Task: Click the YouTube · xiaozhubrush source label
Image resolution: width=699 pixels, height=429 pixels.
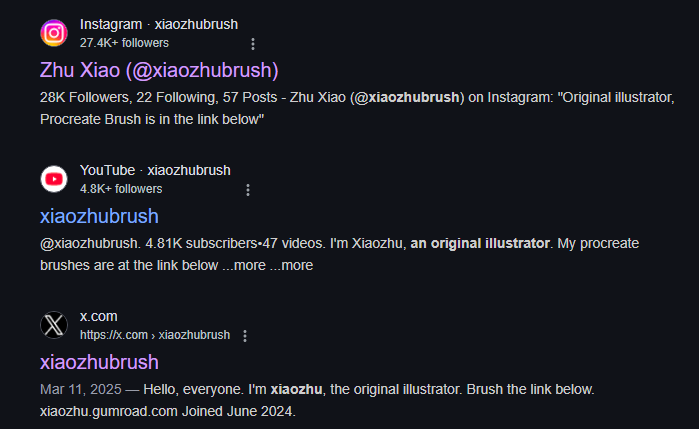Action: point(155,170)
